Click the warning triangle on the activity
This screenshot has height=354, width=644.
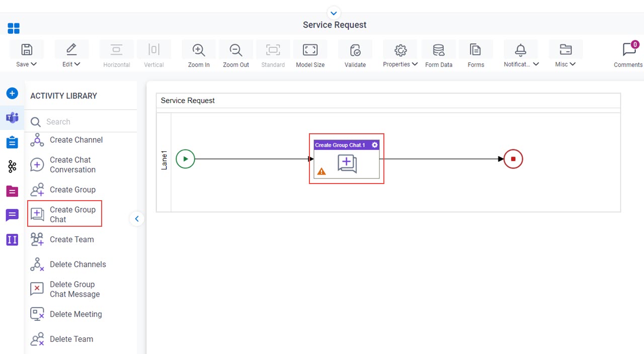[321, 171]
